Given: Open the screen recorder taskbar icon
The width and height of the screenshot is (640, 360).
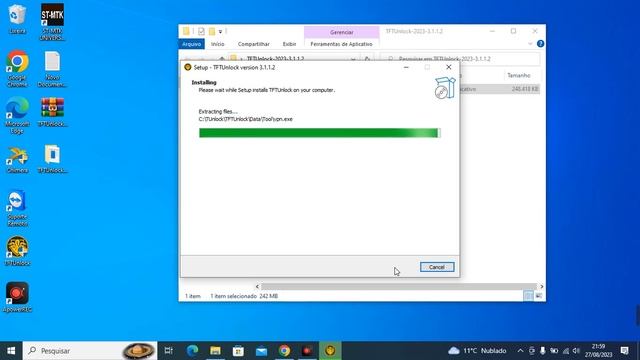Looking at the screenshot, I should click(307, 351).
